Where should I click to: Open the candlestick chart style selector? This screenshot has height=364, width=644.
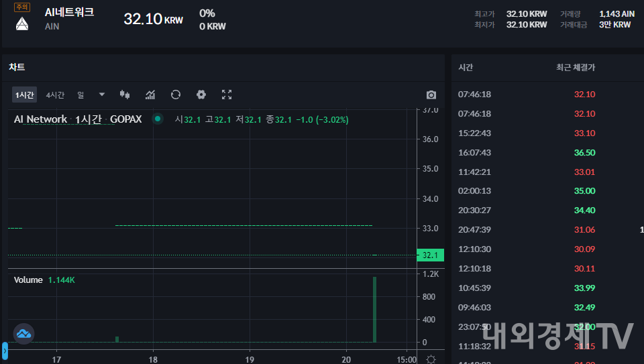coord(125,95)
